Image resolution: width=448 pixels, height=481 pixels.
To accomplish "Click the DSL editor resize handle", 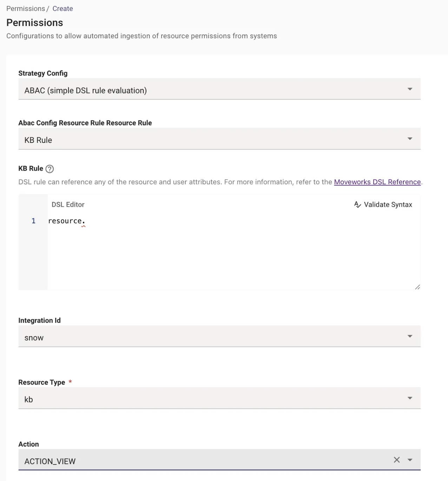I will coord(417,287).
